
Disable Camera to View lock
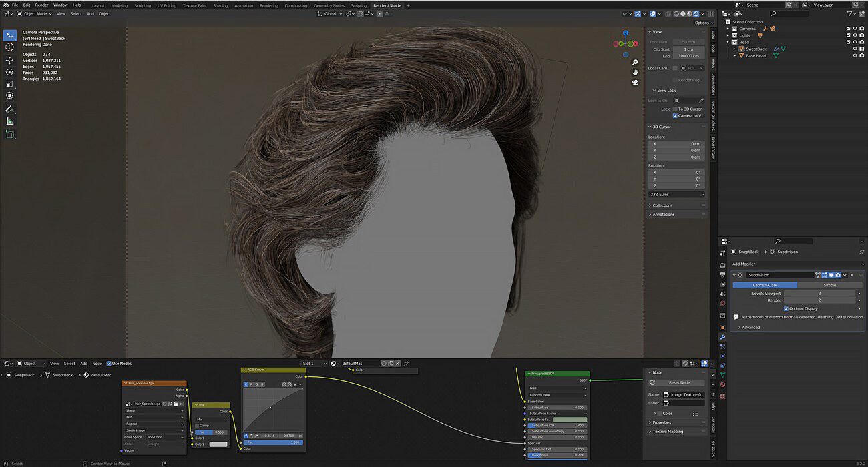675,115
